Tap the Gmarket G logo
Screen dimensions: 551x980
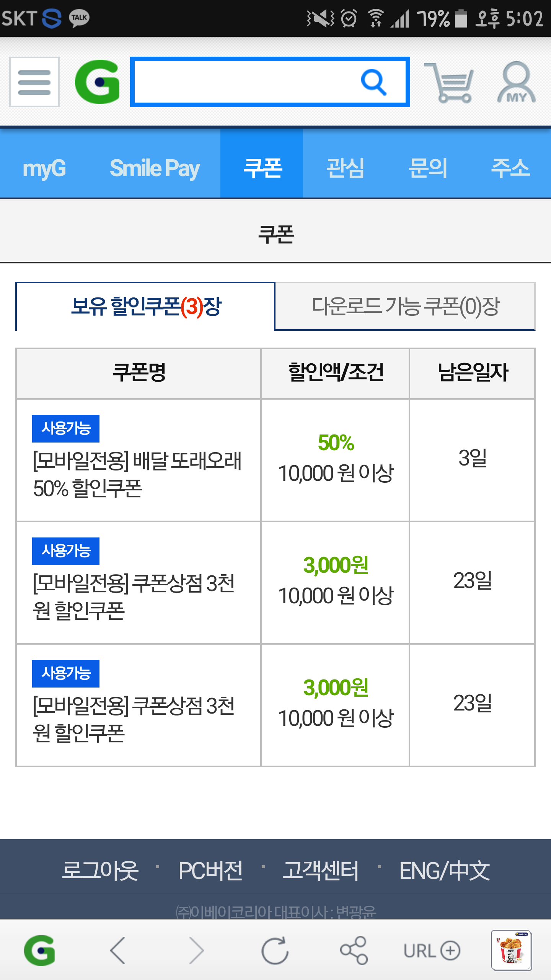click(97, 82)
